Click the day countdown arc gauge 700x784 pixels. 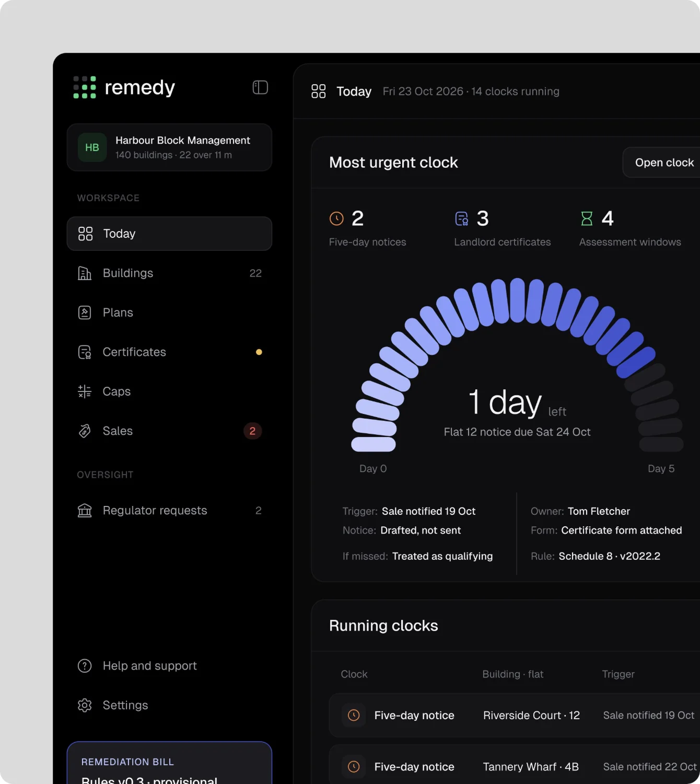point(517,365)
